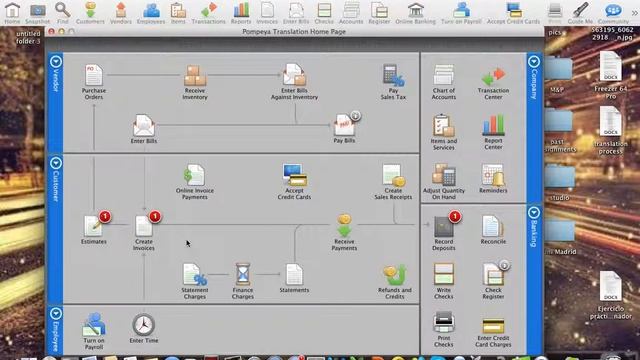Open Reconcile
This screenshot has height=360, width=640.
(493, 229)
